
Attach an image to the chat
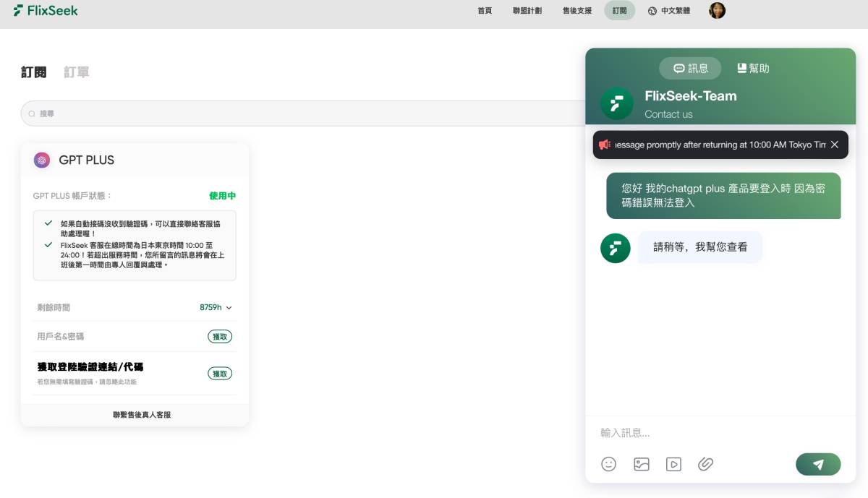tap(642, 464)
